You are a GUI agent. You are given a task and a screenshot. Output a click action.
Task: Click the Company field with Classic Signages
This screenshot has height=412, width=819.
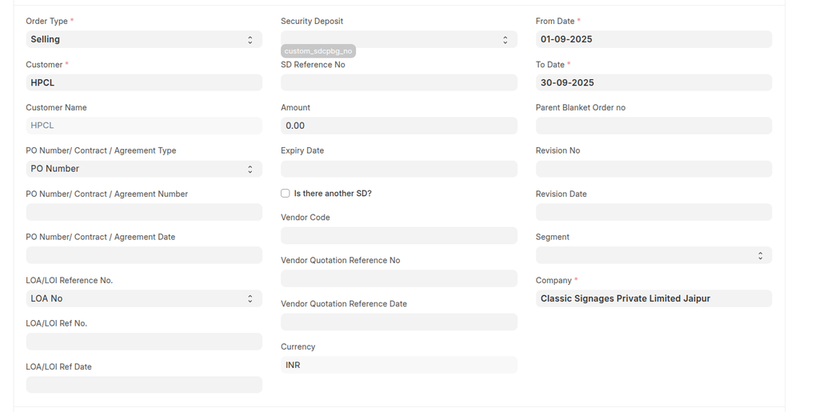click(653, 298)
